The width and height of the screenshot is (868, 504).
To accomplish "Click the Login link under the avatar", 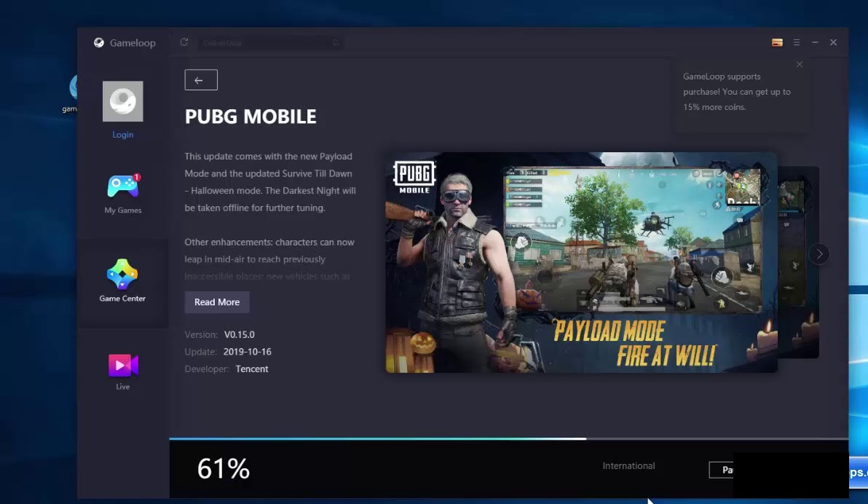I will pyautogui.click(x=123, y=135).
